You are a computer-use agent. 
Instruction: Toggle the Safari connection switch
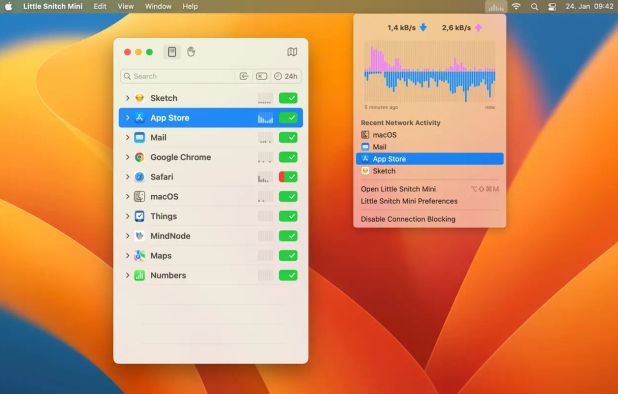(x=288, y=177)
